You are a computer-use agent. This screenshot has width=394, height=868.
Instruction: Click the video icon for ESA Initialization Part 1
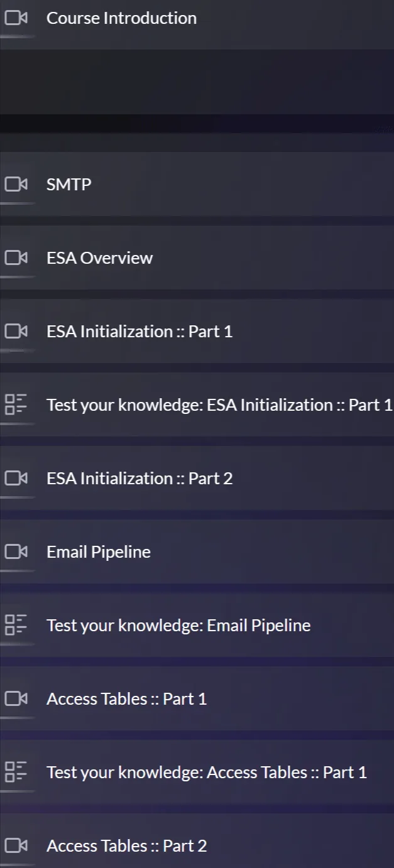pos(16,331)
